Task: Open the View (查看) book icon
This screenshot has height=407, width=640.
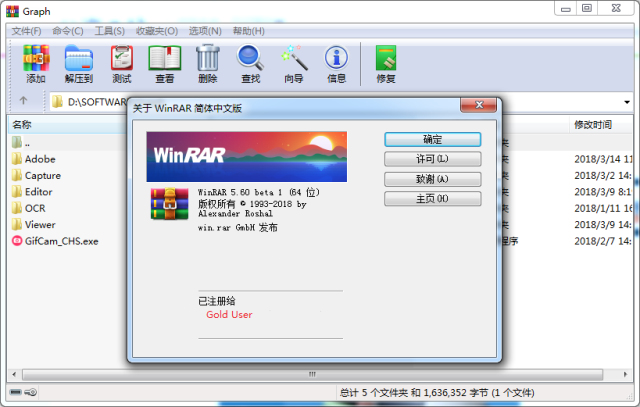Action: (x=164, y=58)
